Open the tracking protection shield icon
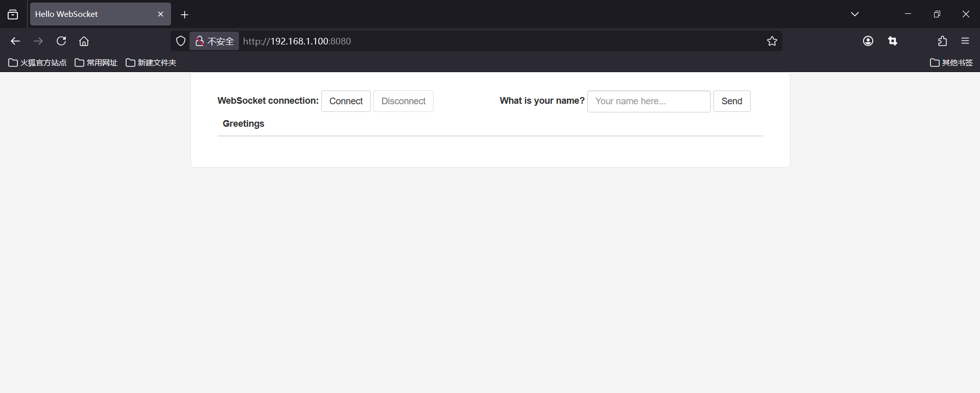This screenshot has height=393, width=980. tap(181, 41)
